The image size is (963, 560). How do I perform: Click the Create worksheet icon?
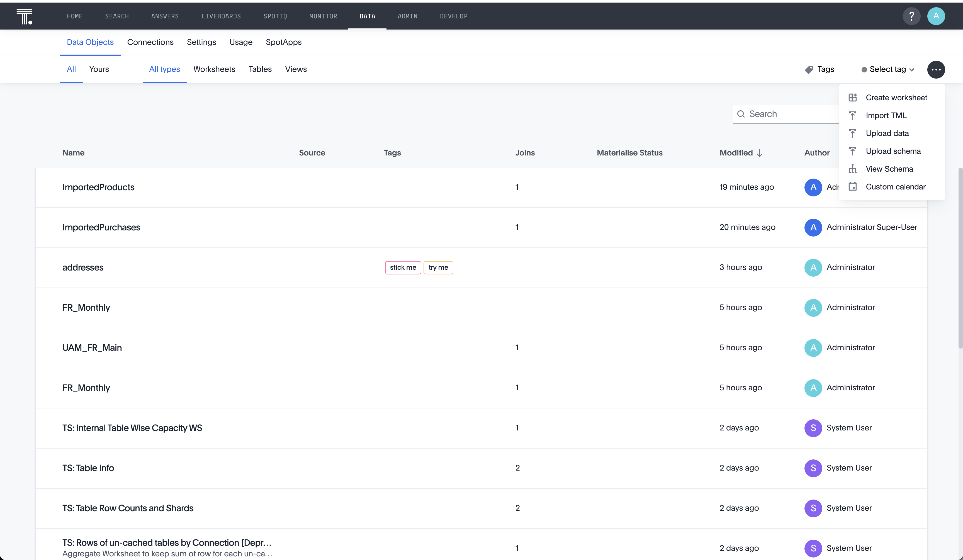(853, 98)
